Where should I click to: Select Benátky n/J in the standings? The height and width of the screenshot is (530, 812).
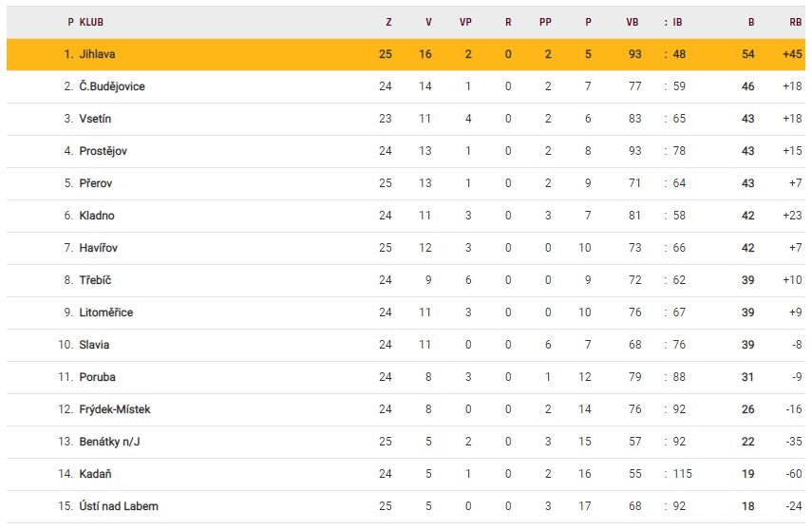point(109,442)
